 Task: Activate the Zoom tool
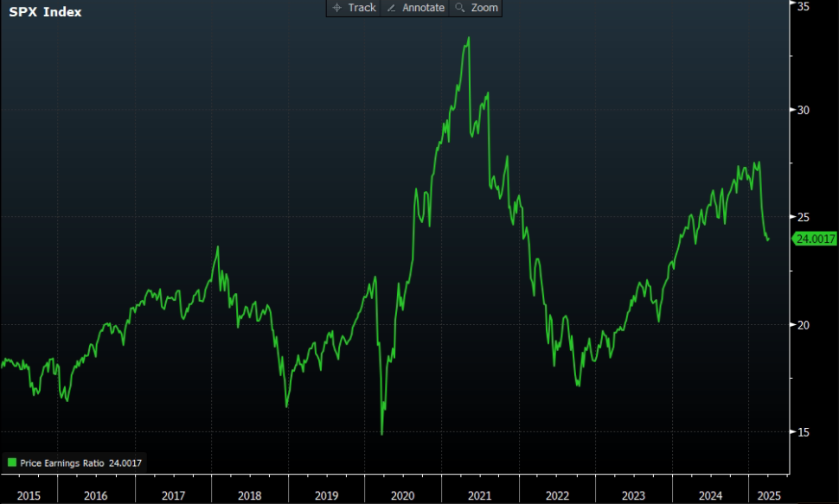(476, 8)
